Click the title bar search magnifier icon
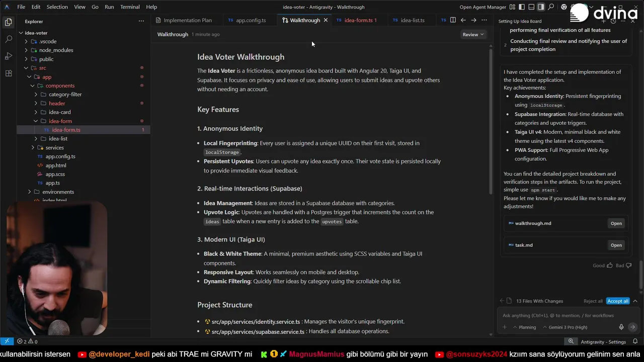This screenshot has width=644, height=362. click(x=551, y=7)
